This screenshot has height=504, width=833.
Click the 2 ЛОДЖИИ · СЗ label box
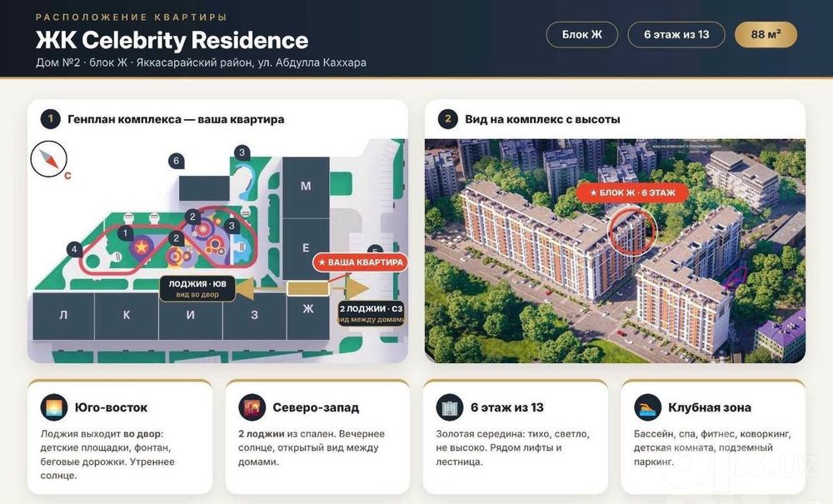[x=372, y=313]
